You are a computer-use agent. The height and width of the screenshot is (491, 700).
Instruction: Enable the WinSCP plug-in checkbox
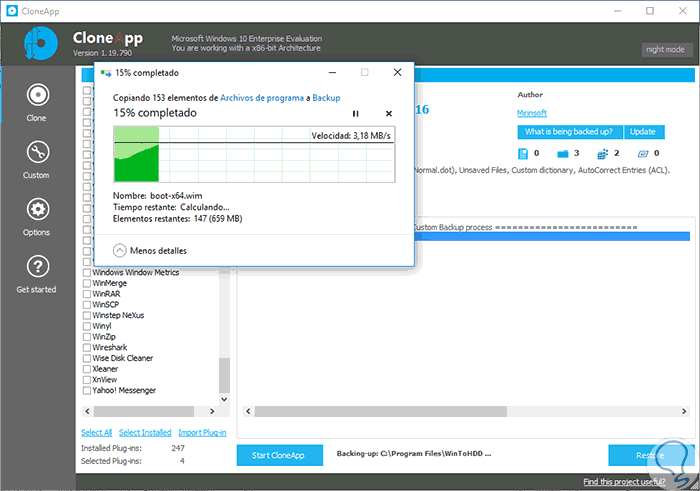pos(87,304)
